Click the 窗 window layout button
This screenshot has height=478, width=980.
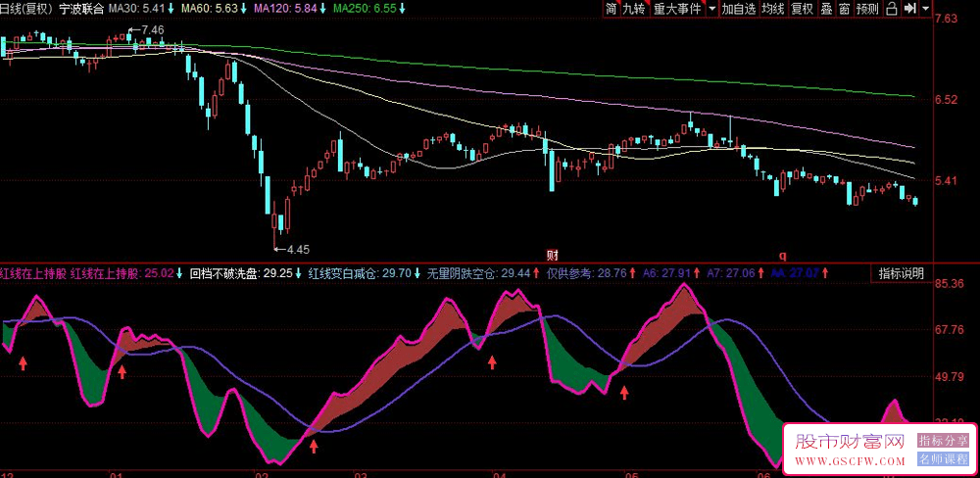(x=844, y=9)
